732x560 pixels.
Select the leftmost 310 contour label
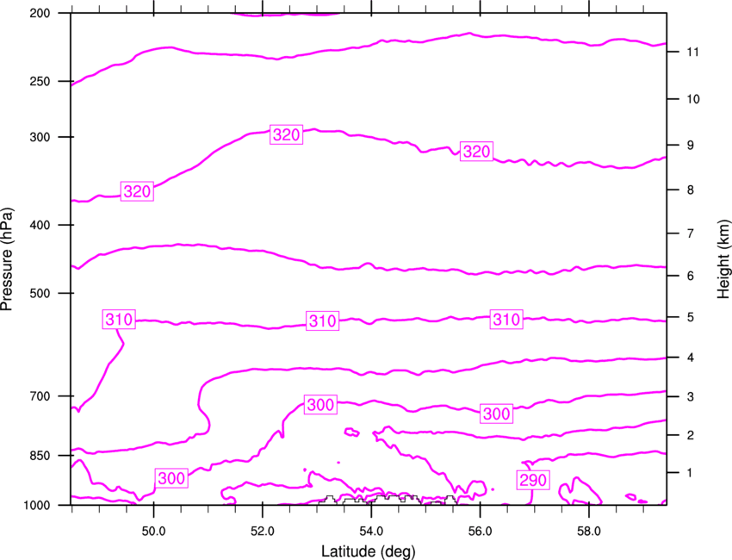tap(119, 320)
